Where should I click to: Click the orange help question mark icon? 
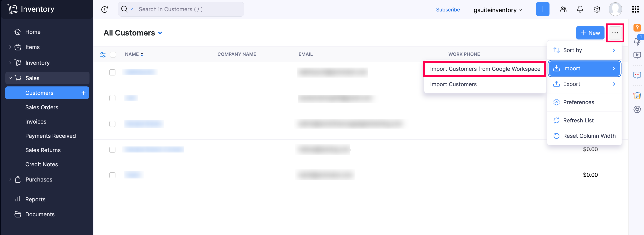pos(637,28)
